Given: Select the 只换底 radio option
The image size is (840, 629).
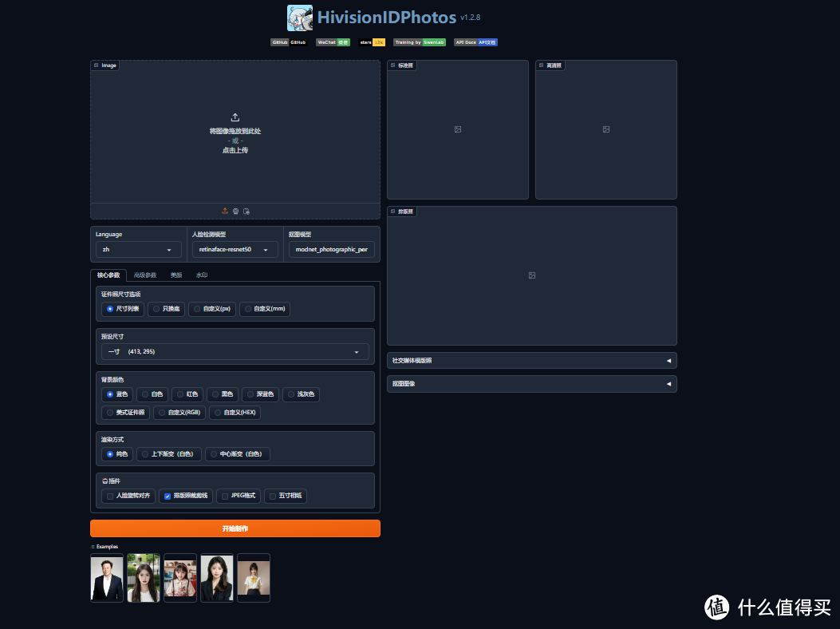Looking at the screenshot, I should [156, 309].
